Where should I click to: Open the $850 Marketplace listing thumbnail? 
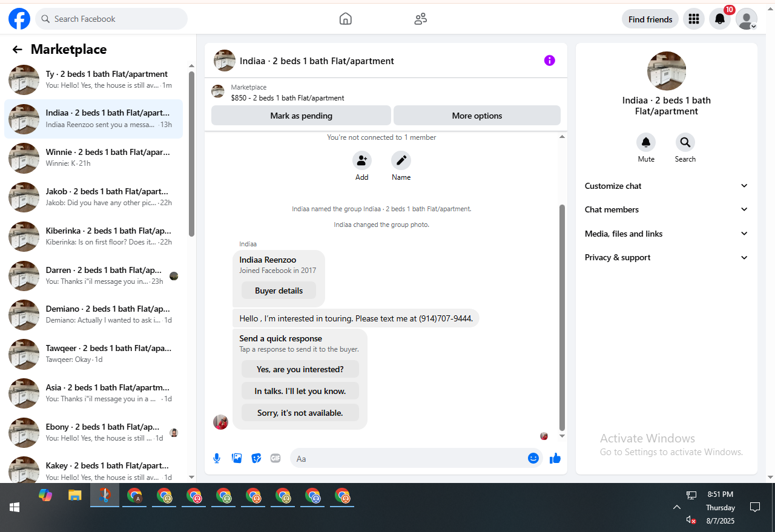pyautogui.click(x=218, y=91)
